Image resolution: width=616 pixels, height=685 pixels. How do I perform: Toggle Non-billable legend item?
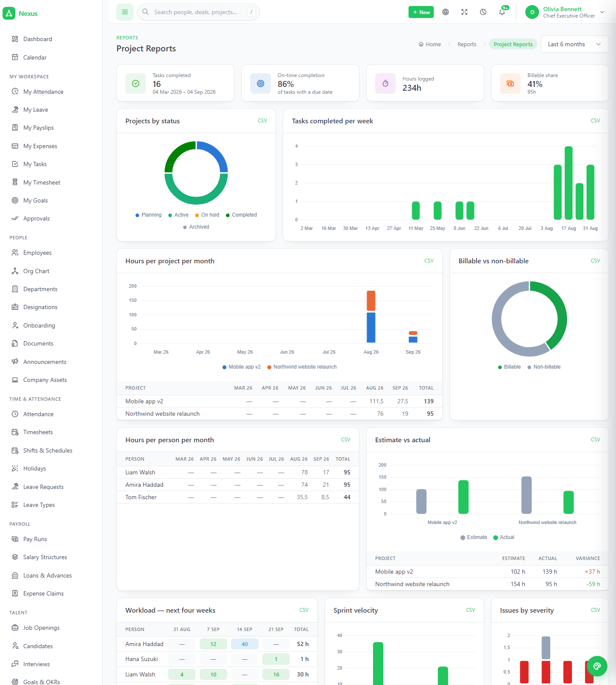(x=544, y=367)
